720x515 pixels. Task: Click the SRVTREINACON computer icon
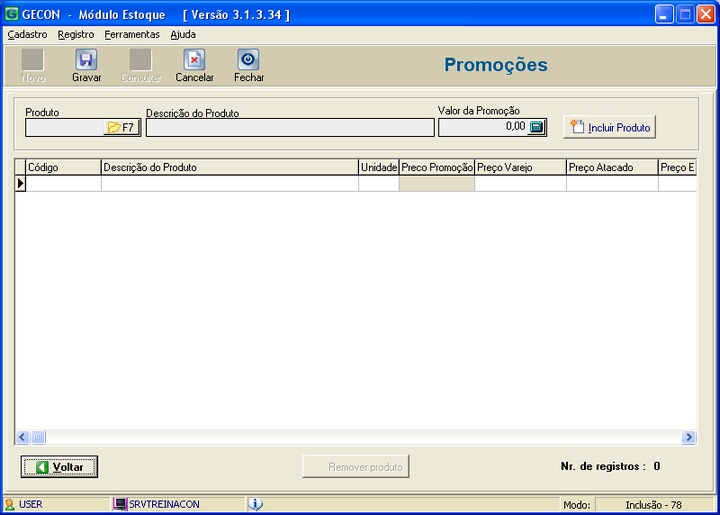120,504
